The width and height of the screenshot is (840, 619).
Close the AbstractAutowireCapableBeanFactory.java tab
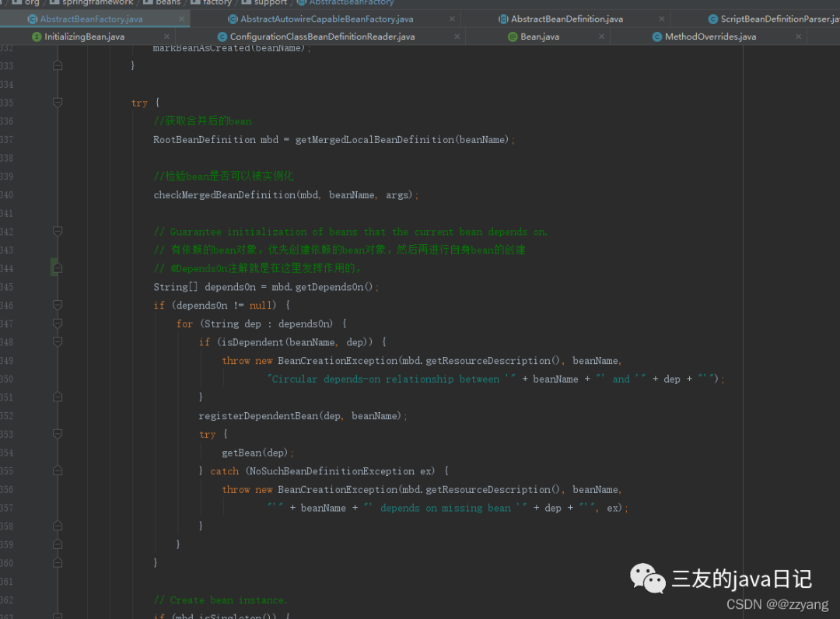point(452,19)
